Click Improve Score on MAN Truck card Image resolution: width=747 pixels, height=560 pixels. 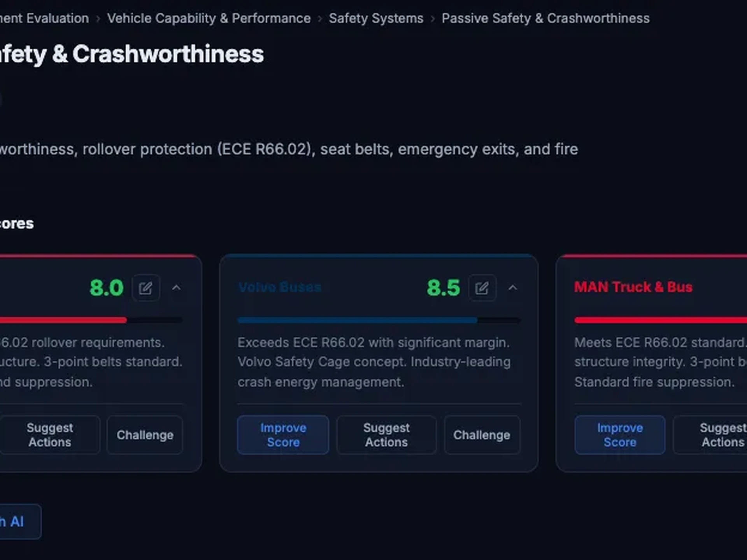(x=619, y=435)
